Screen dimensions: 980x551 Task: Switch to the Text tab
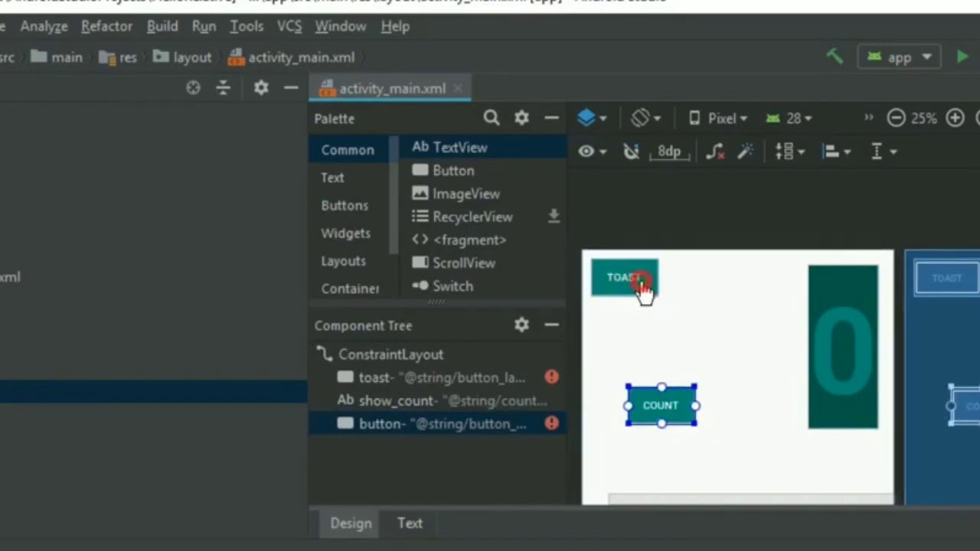point(410,523)
